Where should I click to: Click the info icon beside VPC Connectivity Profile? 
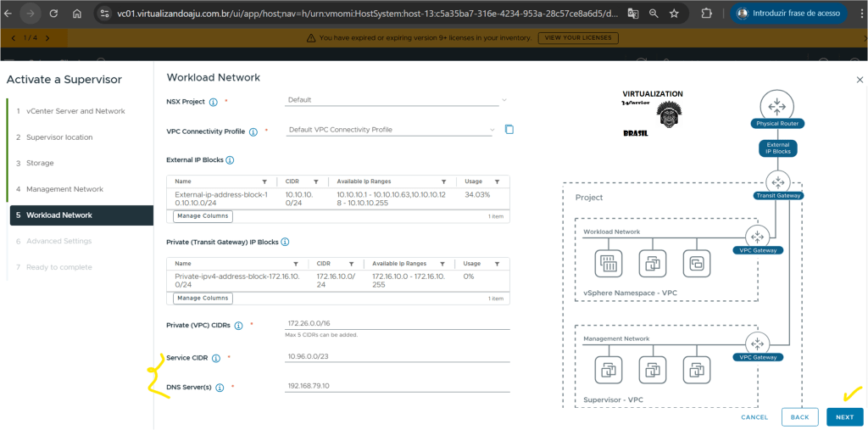253,131
